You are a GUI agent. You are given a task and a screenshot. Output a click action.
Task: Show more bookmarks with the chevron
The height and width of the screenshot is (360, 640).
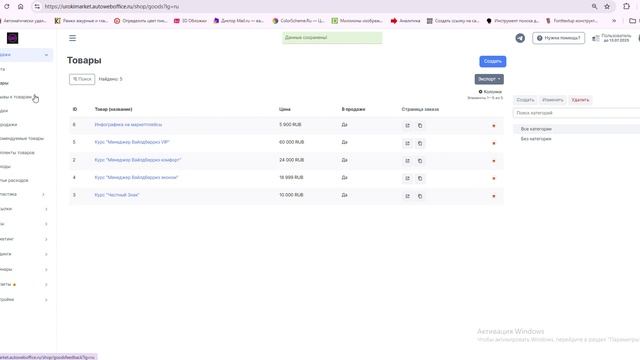[x=613, y=20]
